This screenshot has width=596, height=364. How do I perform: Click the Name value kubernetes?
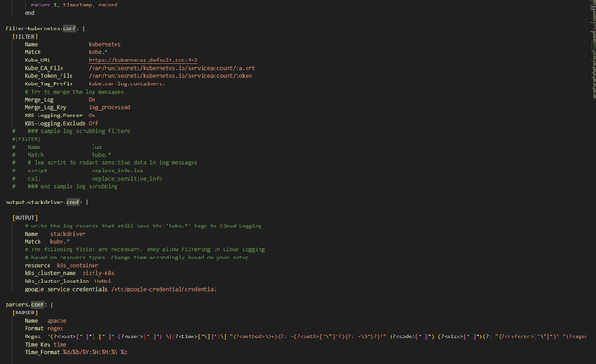pos(105,44)
